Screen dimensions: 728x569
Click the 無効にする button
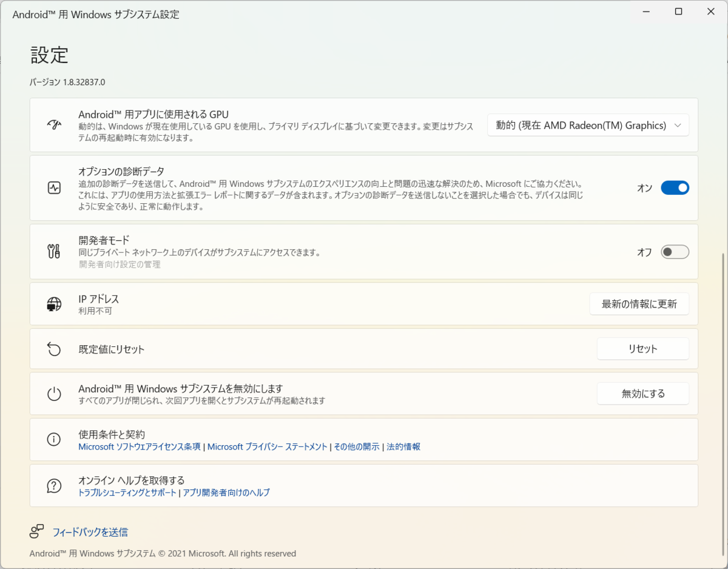[x=643, y=394]
